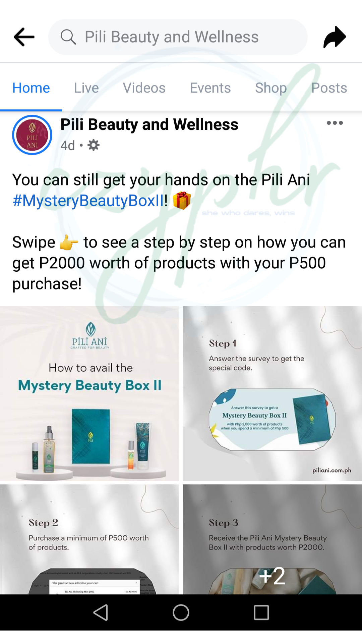Tap the post privacy gear icon

pyautogui.click(x=94, y=145)
